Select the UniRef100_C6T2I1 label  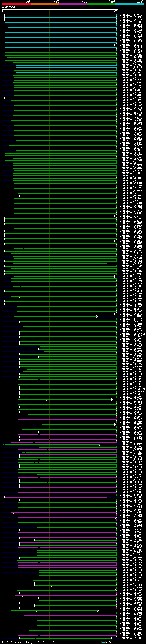(x=131, y=193)
